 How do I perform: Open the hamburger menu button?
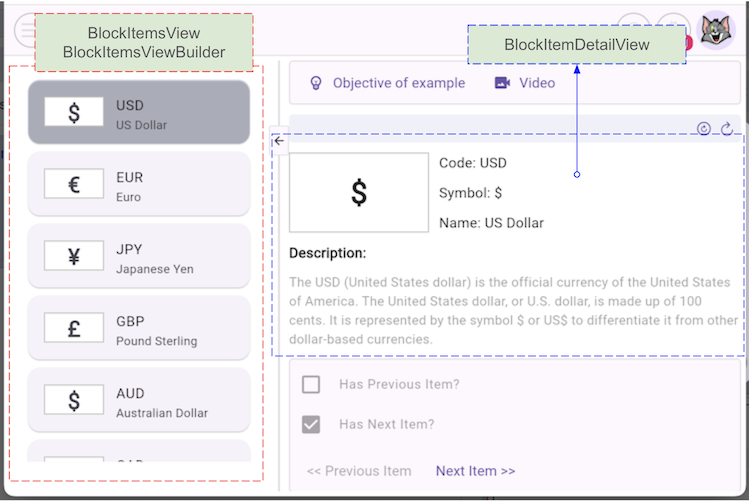tap(26, 30)
